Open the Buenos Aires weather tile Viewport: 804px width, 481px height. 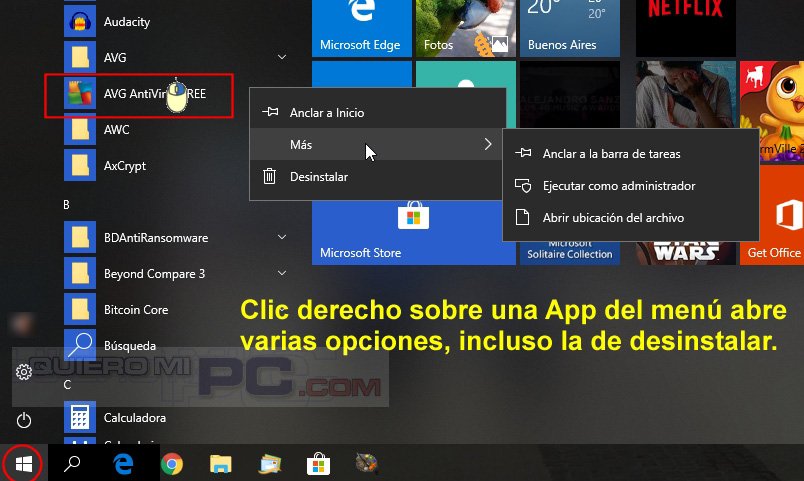coord(570,28)
